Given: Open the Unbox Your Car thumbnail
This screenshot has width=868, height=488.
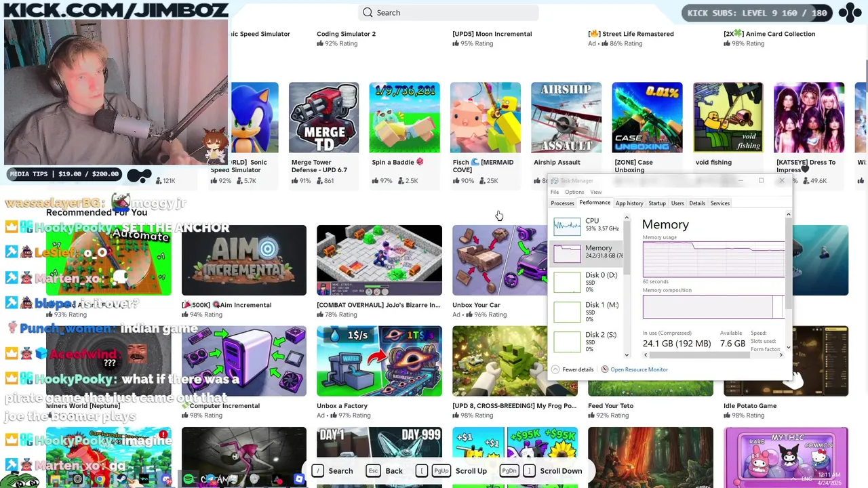Looking at the screenshot, I should 500,260.
